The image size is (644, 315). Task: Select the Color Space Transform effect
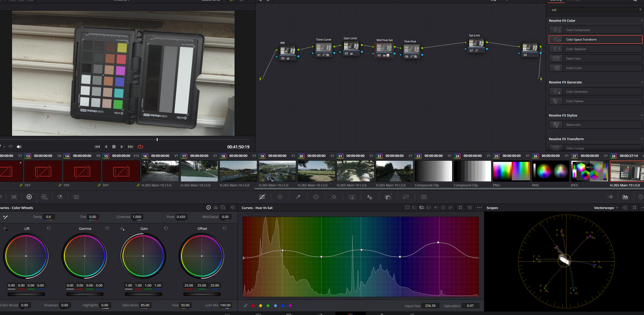595,39
